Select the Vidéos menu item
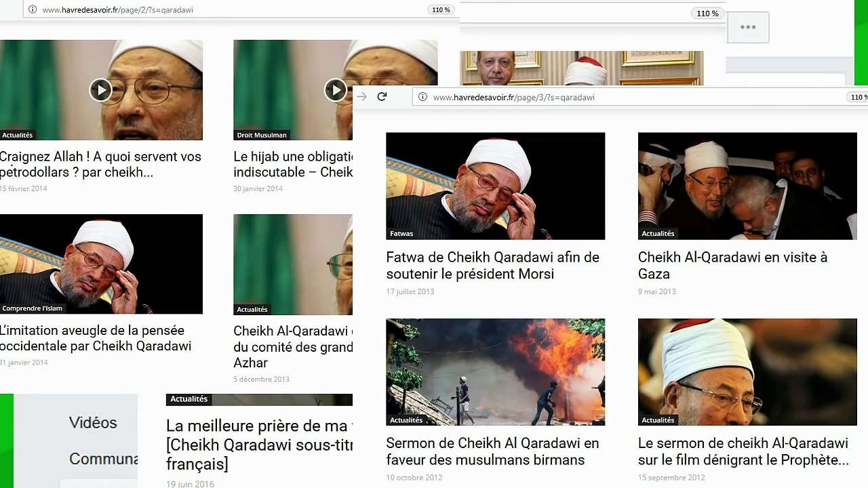The width and height of the screenshot is (868, 488). pos(93,422)
